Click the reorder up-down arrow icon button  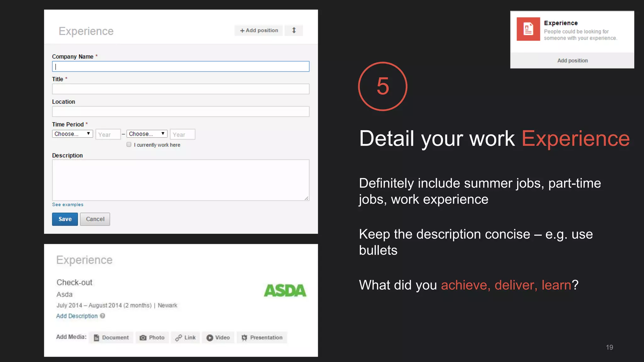294,30
